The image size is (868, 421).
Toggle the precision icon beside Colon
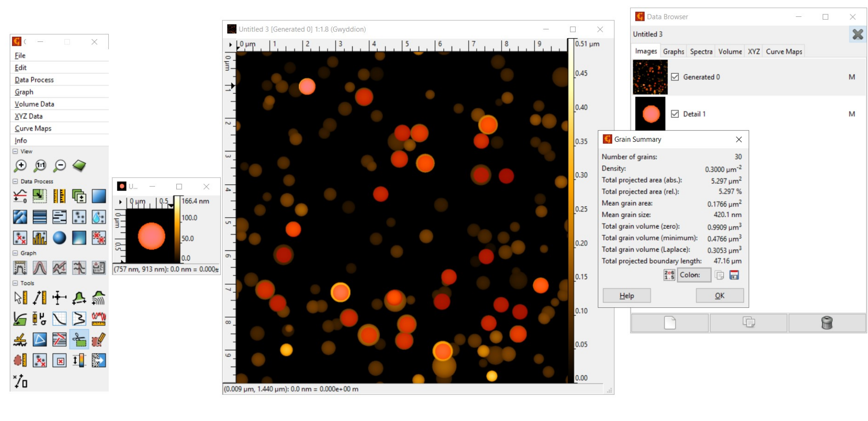tap(669, 275)
